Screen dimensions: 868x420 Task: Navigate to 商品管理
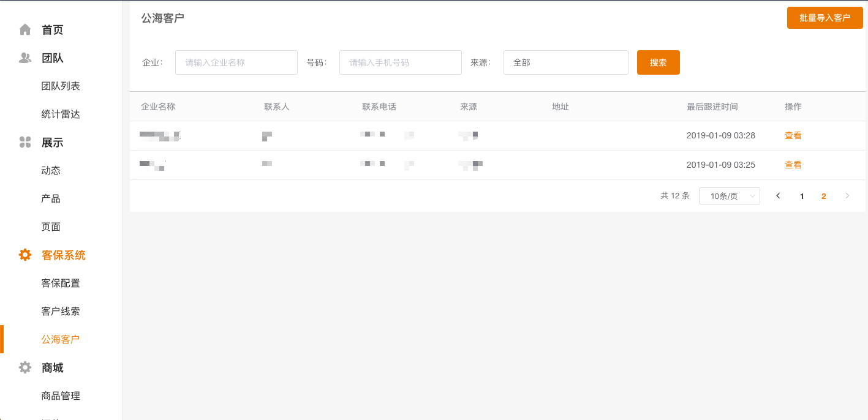tap(61, 396)
